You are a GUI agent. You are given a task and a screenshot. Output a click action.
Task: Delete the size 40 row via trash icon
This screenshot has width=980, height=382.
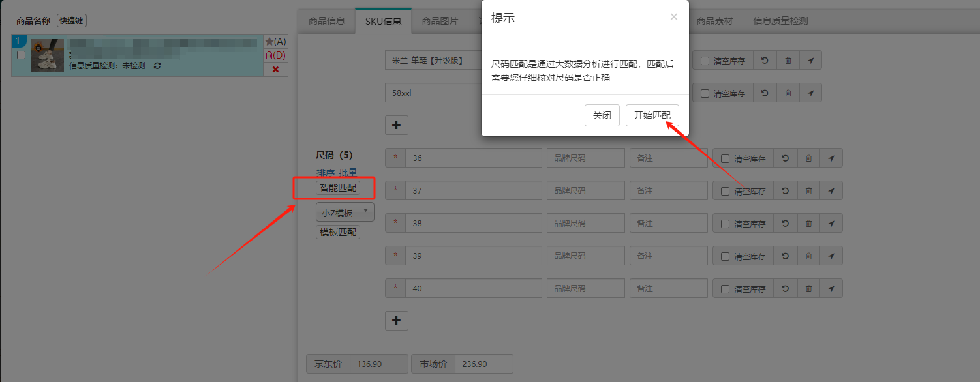808,289
